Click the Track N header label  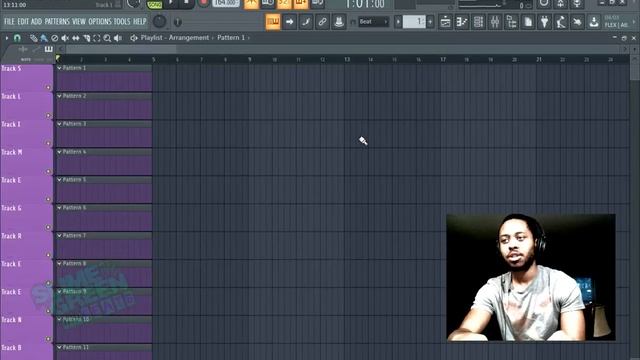coord(11,320)
